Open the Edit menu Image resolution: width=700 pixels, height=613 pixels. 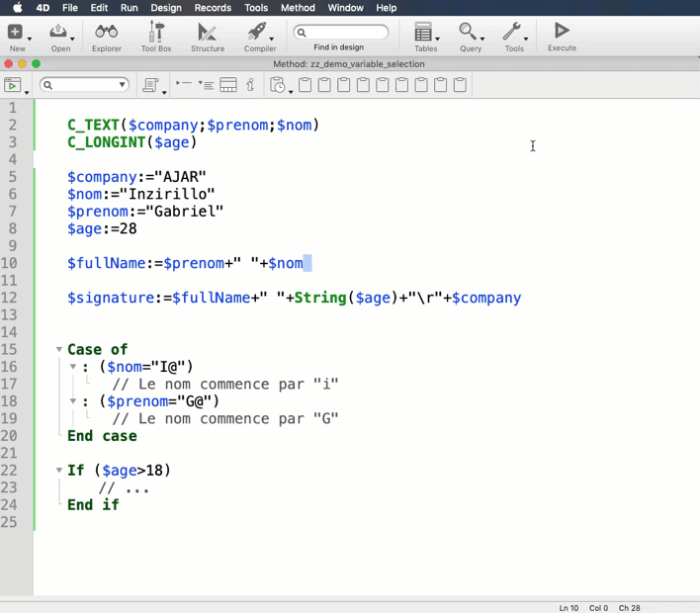tap(99, 8)
